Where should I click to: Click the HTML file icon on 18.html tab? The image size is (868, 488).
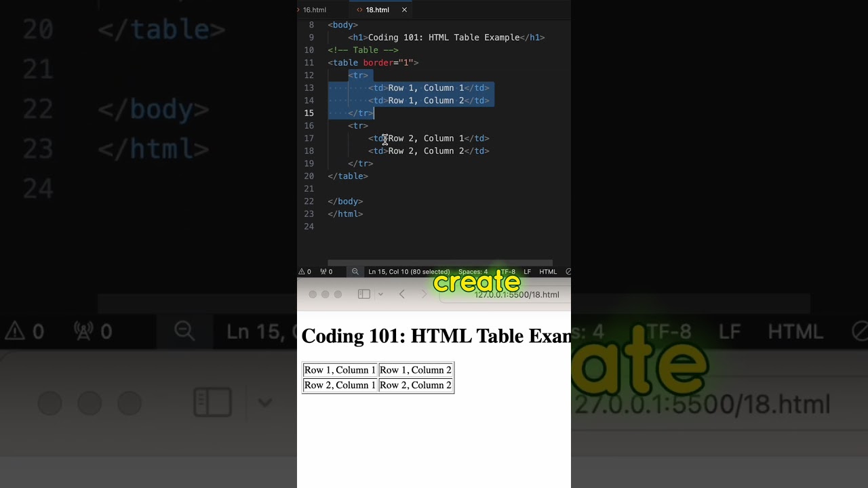tap(359, 10)
